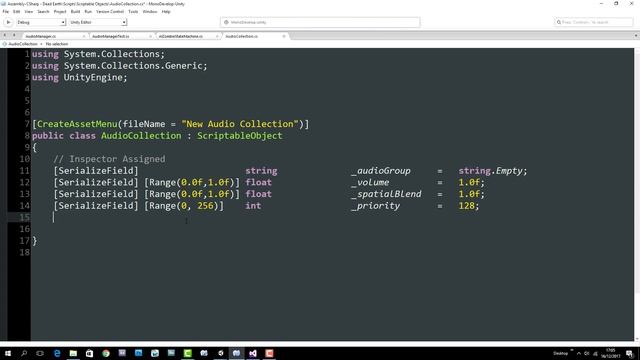Click the _spatialBlend field name

pos(386,194)
